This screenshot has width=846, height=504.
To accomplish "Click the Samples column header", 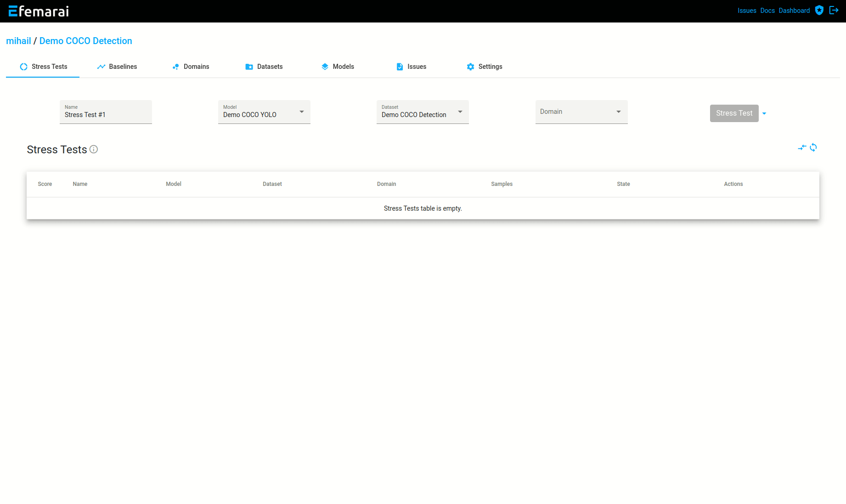I will 502,184.
